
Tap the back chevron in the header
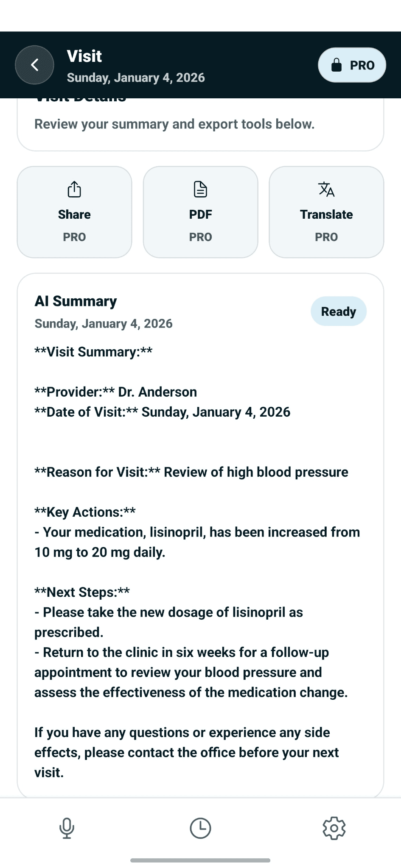coord(34,64)
